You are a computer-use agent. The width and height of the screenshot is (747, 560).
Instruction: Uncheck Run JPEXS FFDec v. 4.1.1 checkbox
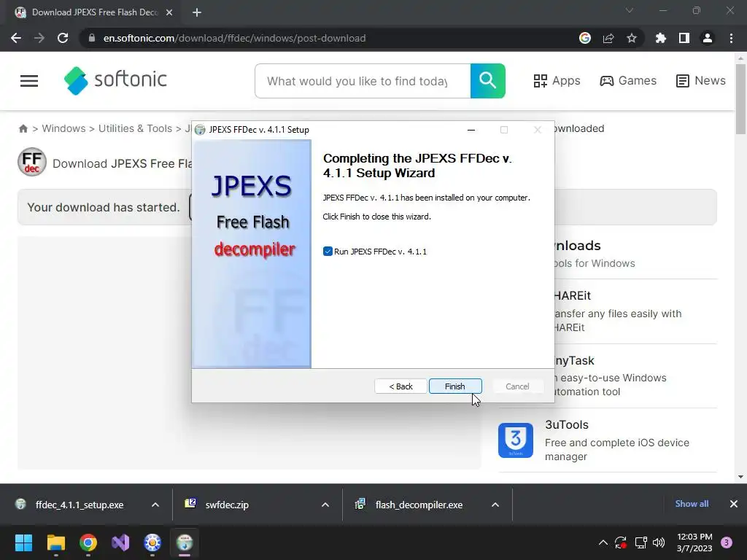[x=328, y=252]
